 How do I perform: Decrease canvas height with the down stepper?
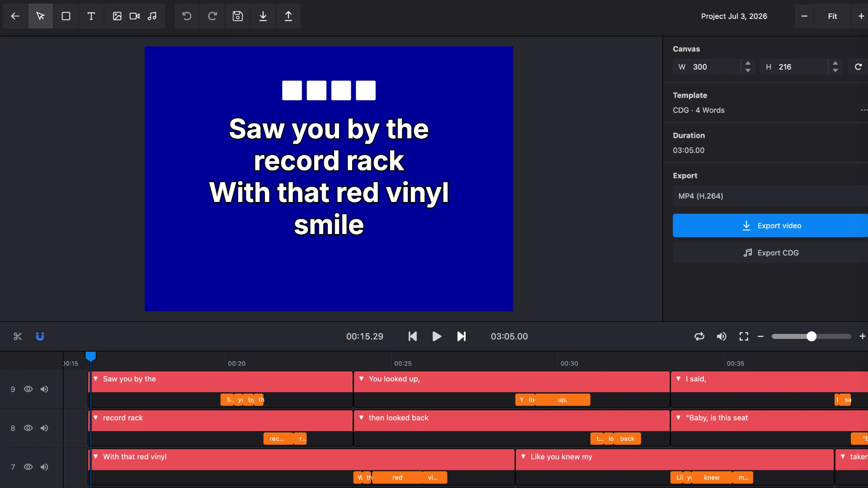click(835, 70)
